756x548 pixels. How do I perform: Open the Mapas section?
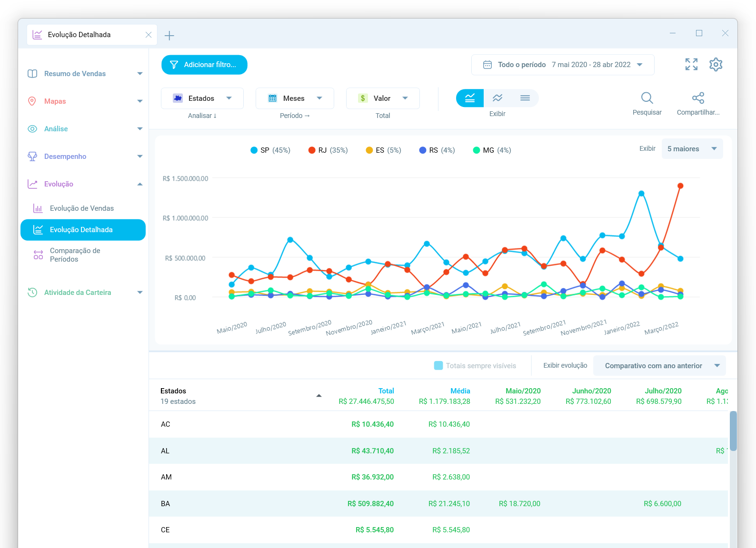55,101
